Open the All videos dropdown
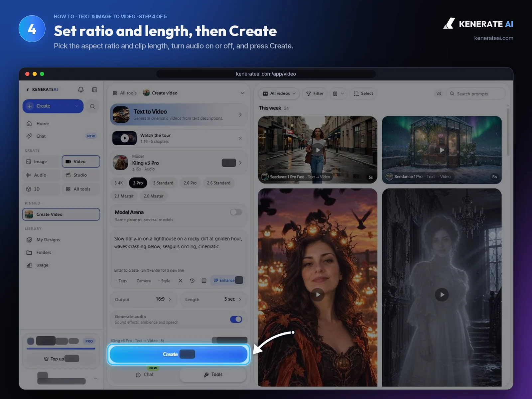532x399 pixels. (279, 93)
